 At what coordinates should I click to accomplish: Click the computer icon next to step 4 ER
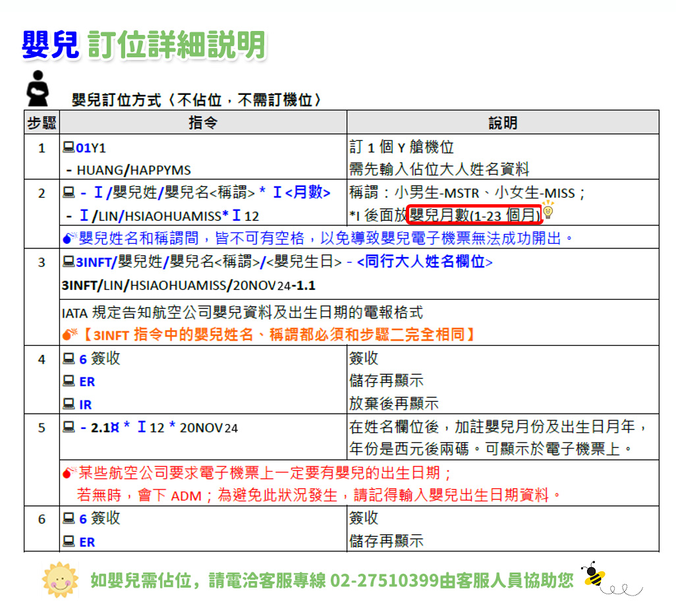[69, 381]
